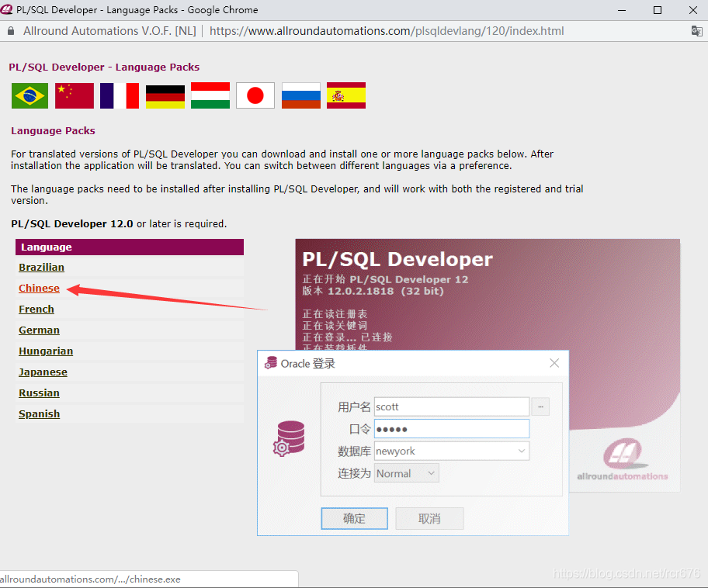708x588 pixels.
Task: Click the Hungarian flag icon
Action: coord(210,95)
